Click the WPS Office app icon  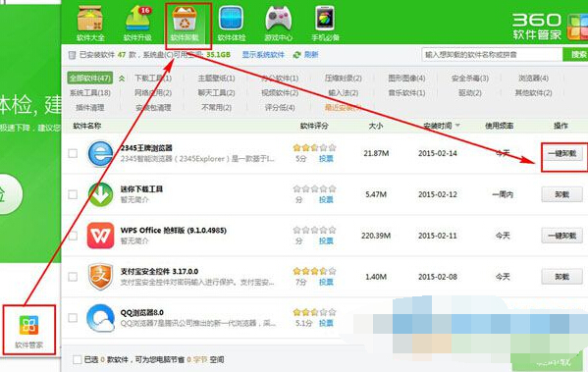pyautogui.click(x=100, y=236)
